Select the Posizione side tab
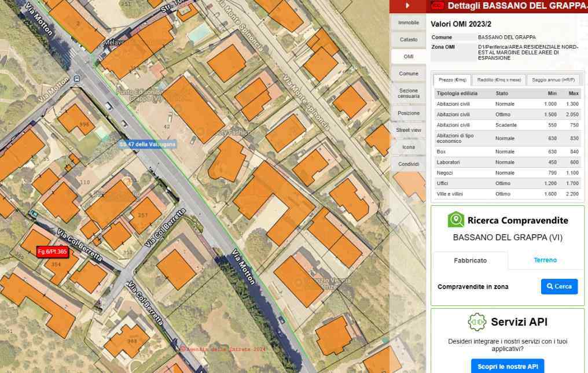Image resolution: width=588 pixels, height=373 pixels. pos(409,113)
